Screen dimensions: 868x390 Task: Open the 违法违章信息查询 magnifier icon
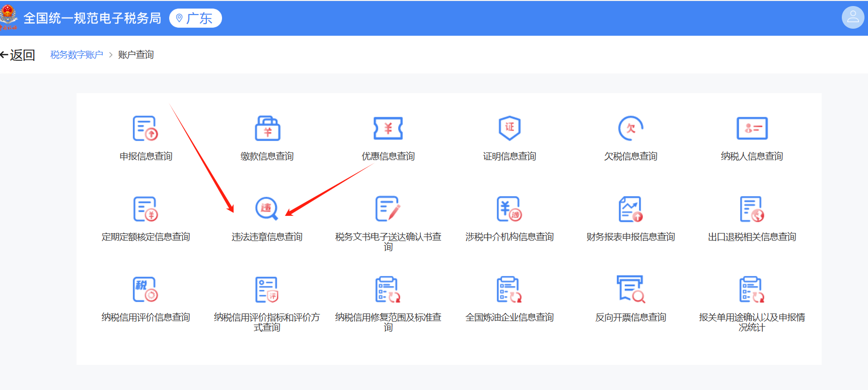[267, 209]
